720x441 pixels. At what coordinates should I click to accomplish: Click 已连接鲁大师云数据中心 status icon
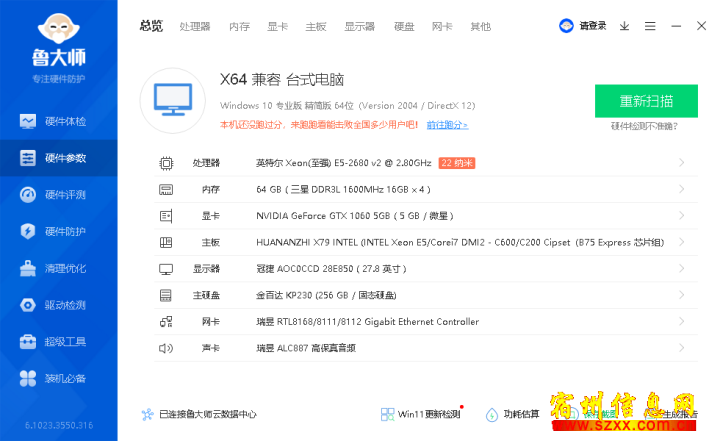click(x=147, y=414)
